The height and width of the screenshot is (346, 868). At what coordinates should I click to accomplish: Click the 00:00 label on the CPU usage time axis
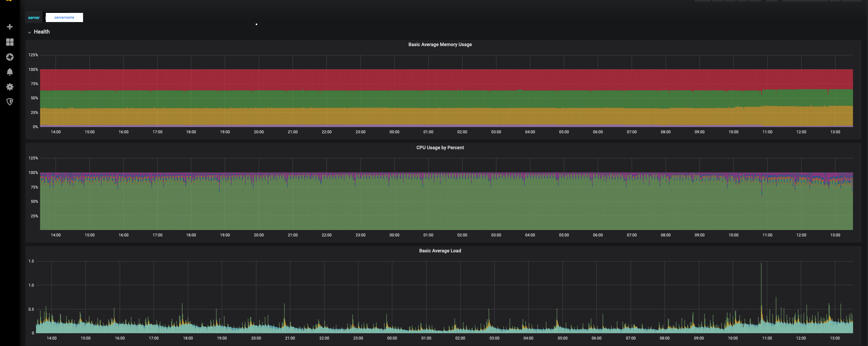coord(394,235)
